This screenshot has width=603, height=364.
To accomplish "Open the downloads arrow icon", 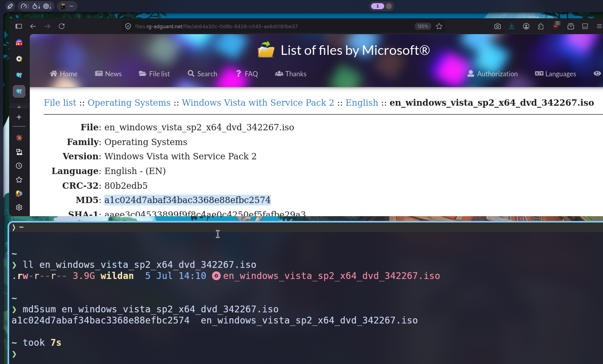I will (512, 26).
